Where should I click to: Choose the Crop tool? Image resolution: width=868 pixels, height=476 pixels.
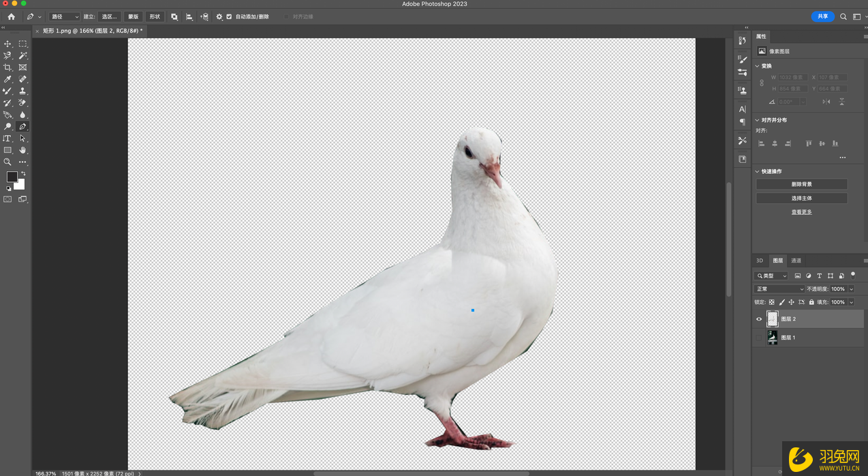(x=7, y=68)
